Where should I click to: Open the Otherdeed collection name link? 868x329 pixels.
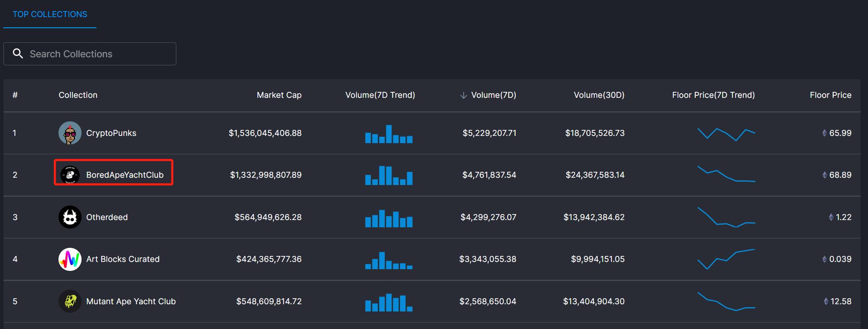coord(107,217)
